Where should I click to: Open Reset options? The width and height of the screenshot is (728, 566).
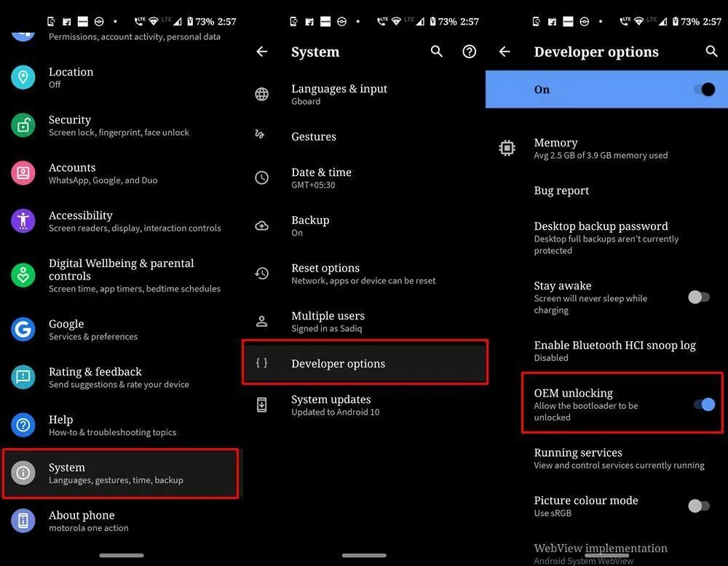coord(365,274)
